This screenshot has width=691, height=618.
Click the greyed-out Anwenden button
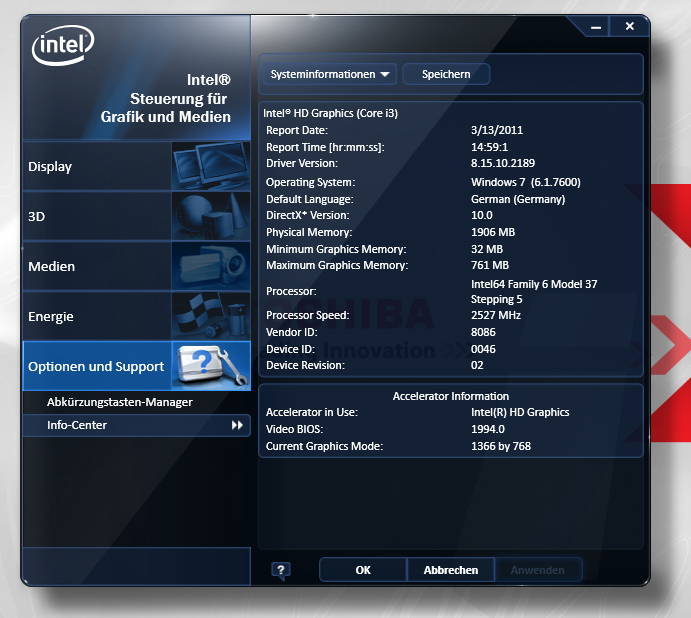click(x=538, y=570)
